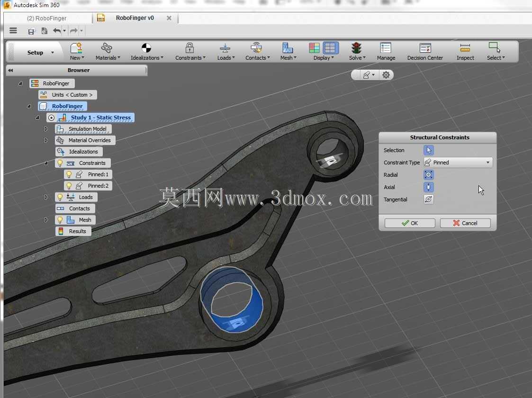This screenshot has width=532, height=398.
Task: Close the RoboFinger v0 tab
Action: (x=169, y=18)
